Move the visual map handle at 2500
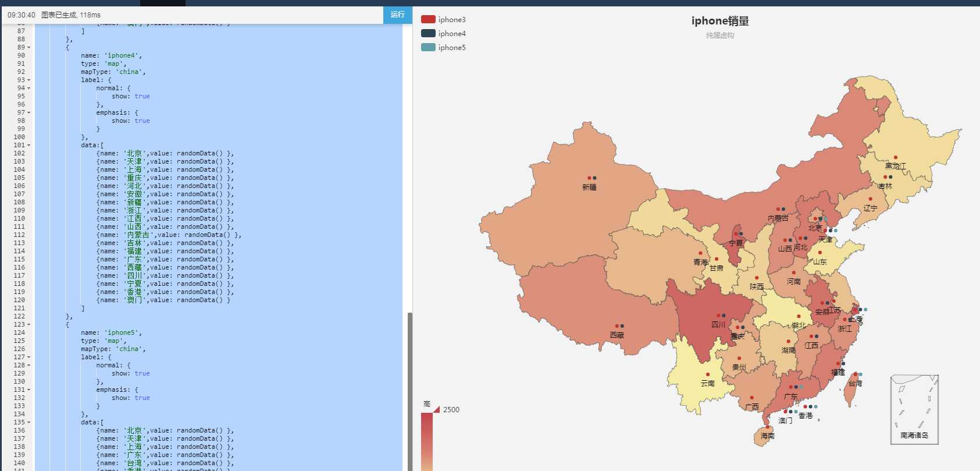 tap(436, 409)
